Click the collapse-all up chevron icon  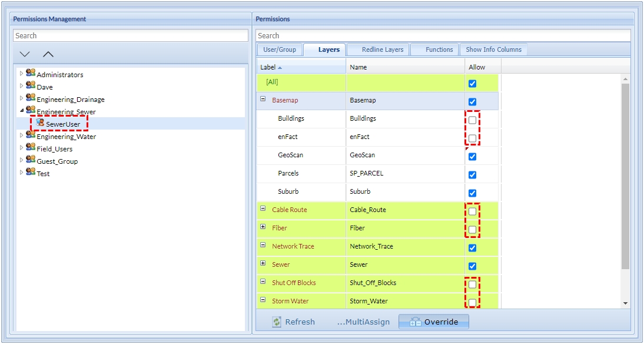(48, 54)
